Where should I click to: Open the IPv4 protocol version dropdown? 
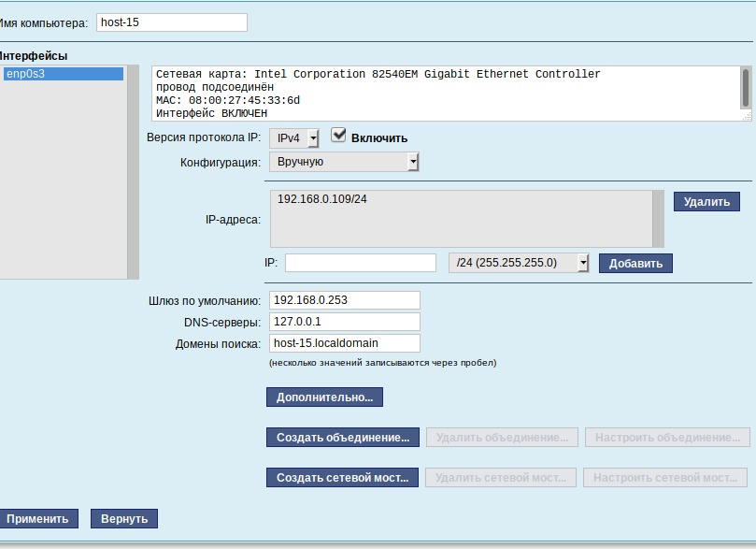(x=294, y=138)
